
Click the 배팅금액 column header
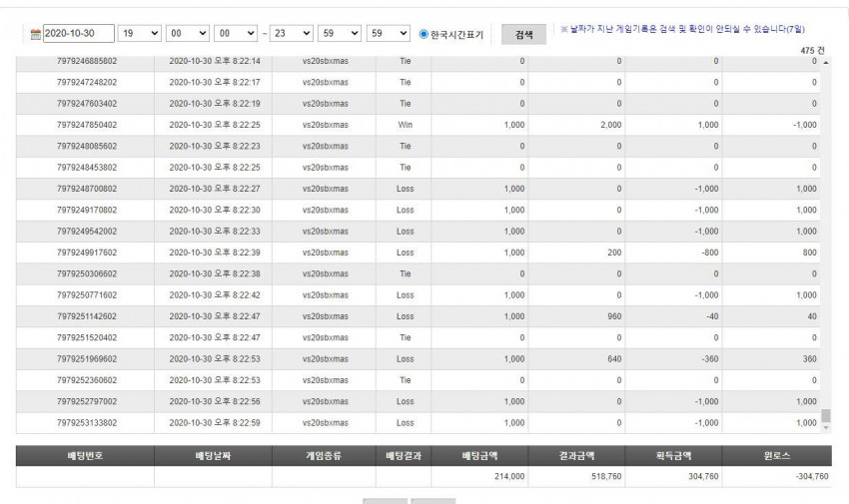click(x=479, y=456)
